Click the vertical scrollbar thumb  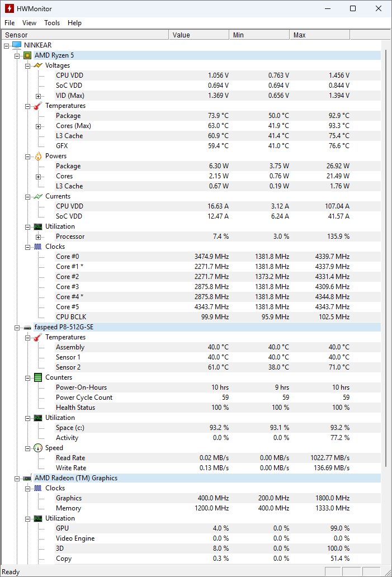[x=386, y=252]
